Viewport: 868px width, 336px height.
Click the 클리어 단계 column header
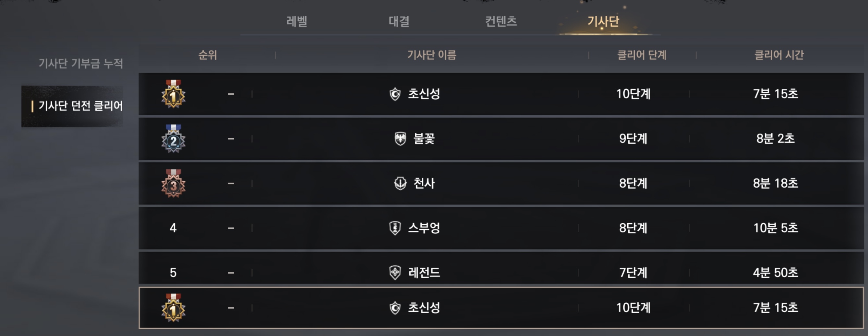pos(642,55)
